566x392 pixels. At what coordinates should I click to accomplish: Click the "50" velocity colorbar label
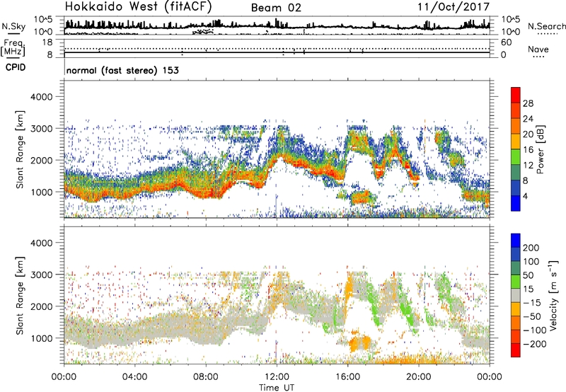click(528, 275)
